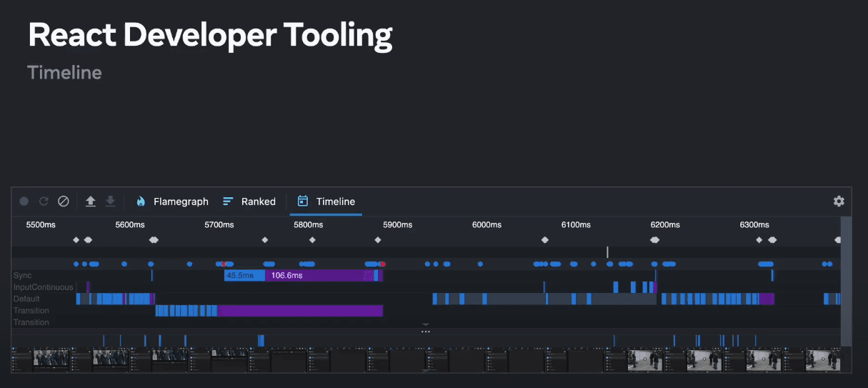Click the flame icon beside Flamegraph

click(x=141, y=202)
